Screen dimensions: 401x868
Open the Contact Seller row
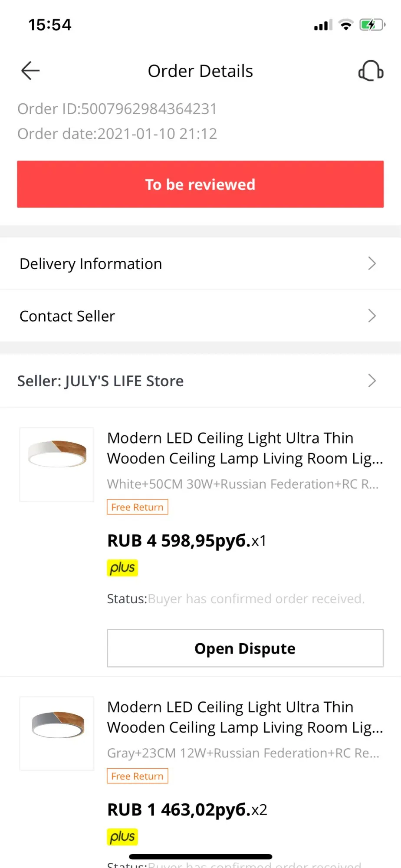click(200, 316)
